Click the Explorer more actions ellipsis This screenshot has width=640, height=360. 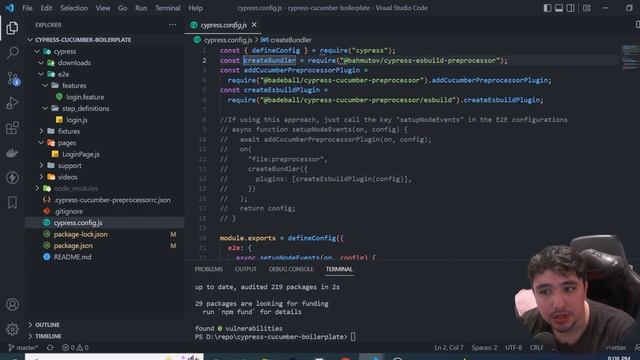point(172,25)
